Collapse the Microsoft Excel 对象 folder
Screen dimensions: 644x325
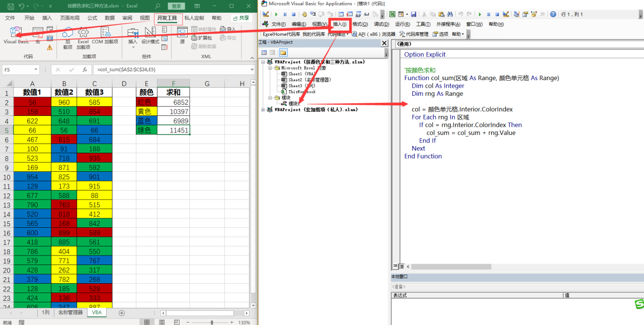(270, 68)
